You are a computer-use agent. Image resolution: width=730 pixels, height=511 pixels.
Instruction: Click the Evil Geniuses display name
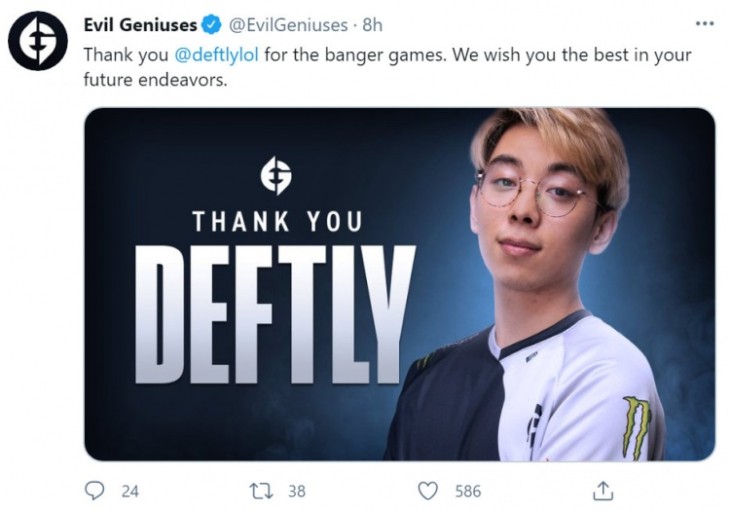click(140, 25)
